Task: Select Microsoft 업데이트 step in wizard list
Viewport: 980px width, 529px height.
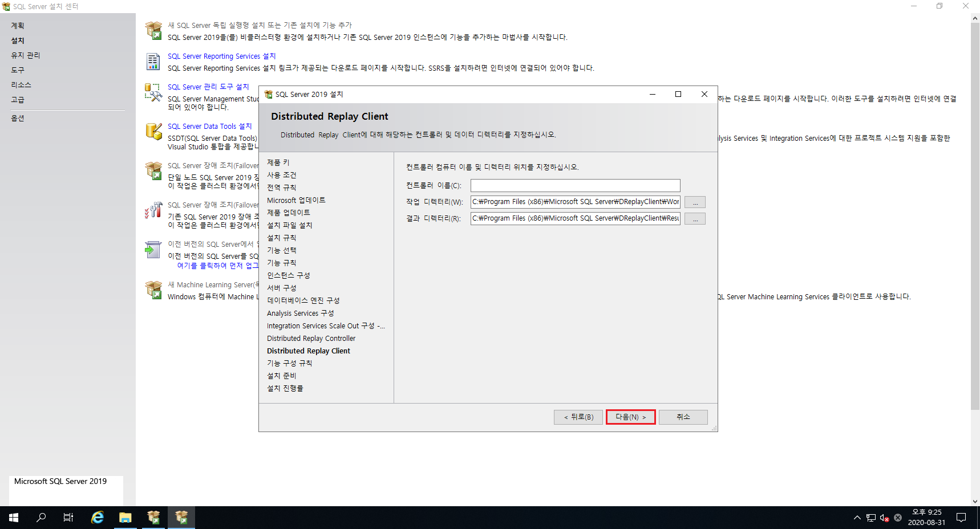Action: tap(296, 200)
